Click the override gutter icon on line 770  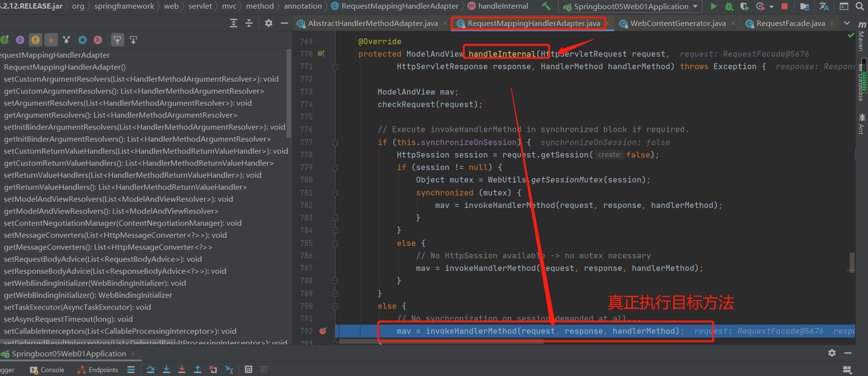pyautogui.click(x=321, y=54)
